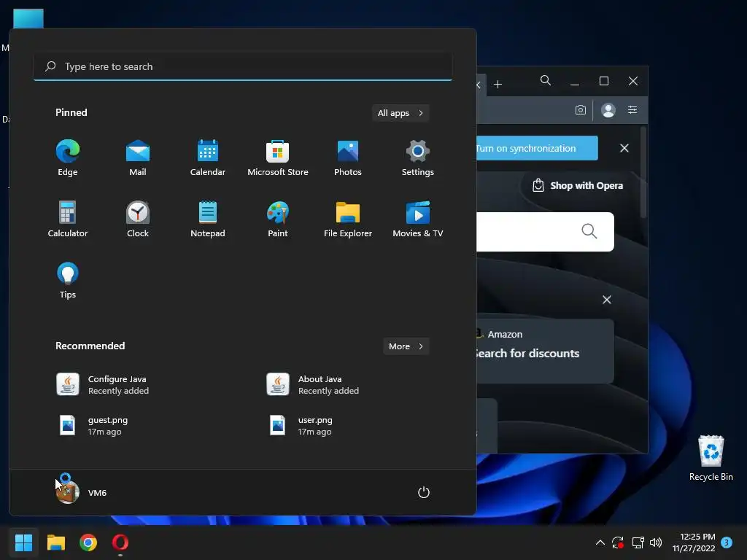Open network status tray icon
This screenshot has height=560, width=747.
click(638, 542)
